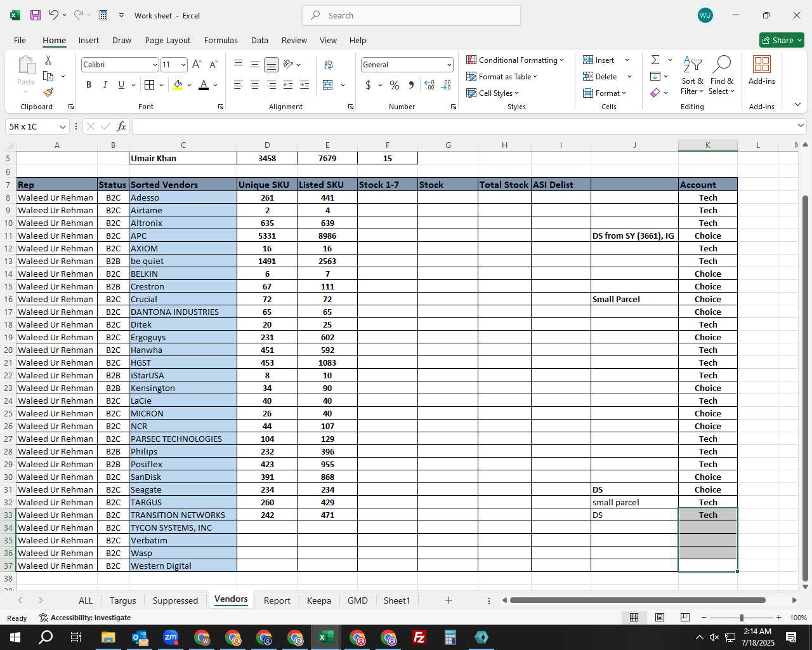This screenshot has width=812, height=650.
Task: Toggle Underline formatting
Action: (121, 85)
